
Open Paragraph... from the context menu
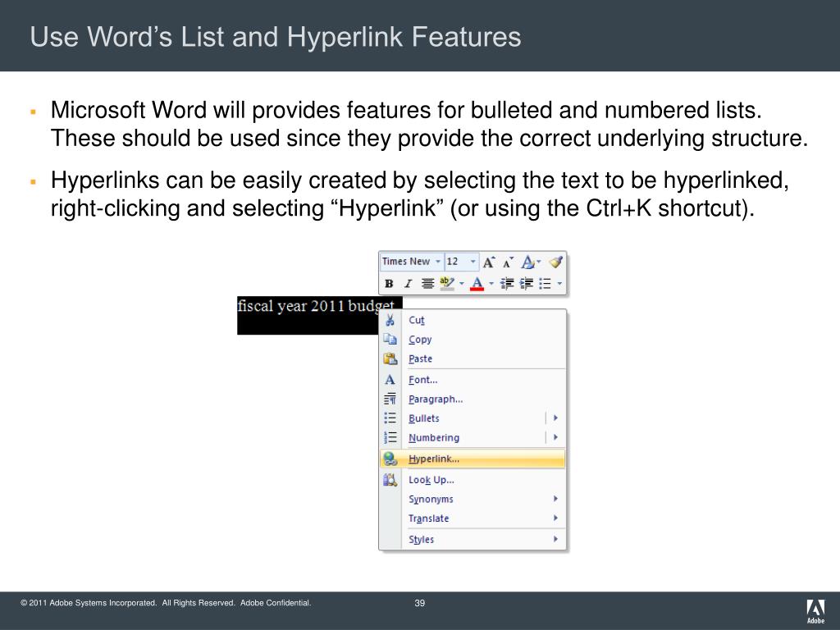[436, 399]
